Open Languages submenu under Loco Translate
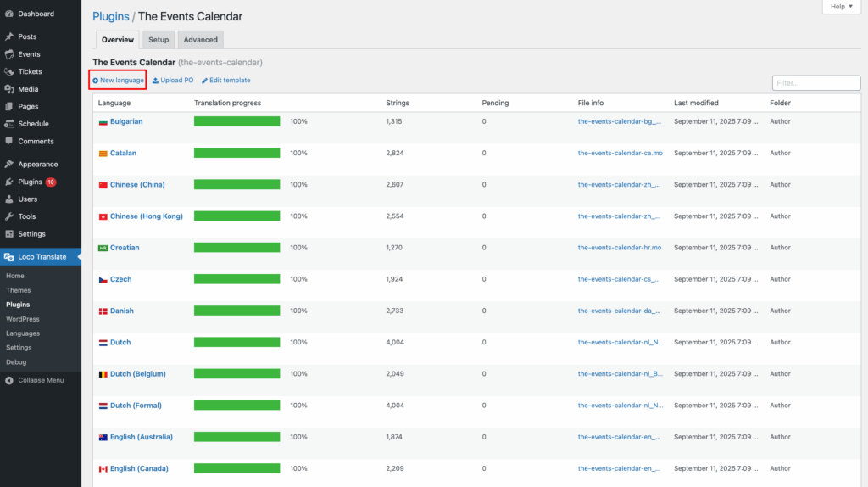 pos(23,333)
